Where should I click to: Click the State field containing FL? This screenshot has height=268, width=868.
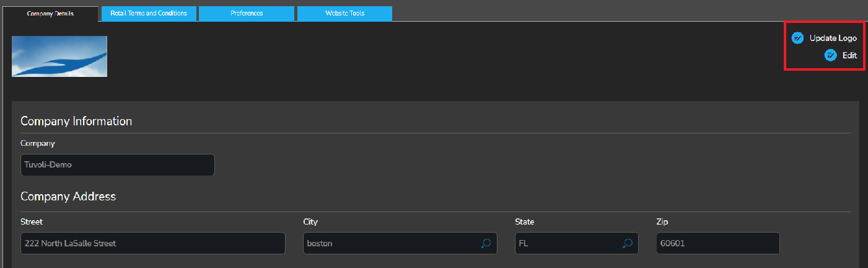567,243
